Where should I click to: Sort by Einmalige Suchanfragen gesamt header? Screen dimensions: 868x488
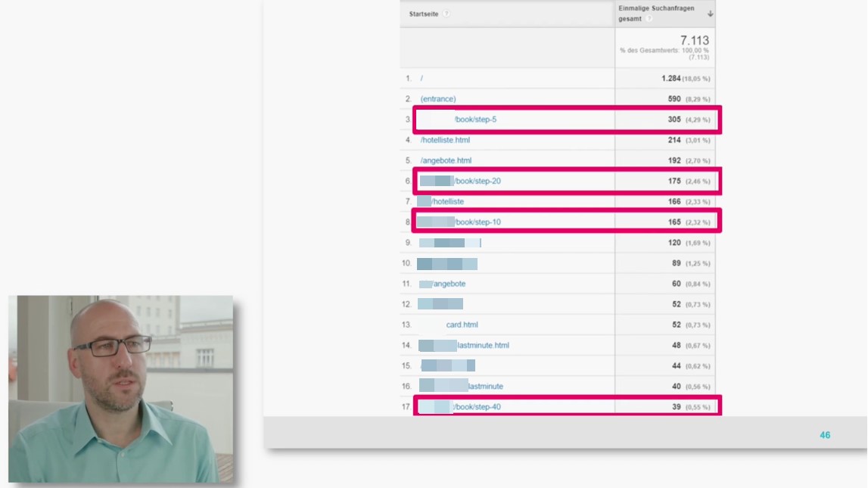pyautogui.click(x=656, y=14)
